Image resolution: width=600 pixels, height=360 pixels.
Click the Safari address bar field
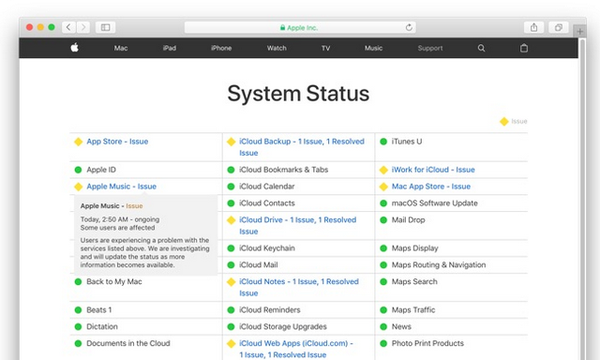(x=300, y=27)
